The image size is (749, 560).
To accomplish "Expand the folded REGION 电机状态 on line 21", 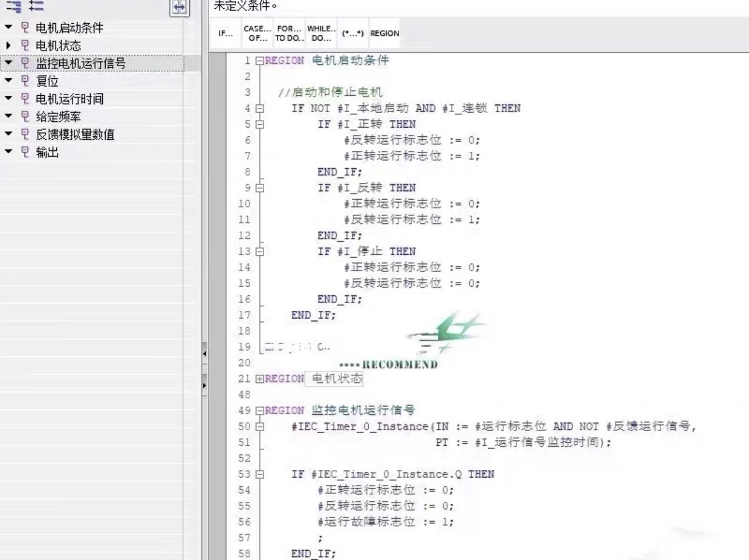I will click(260, 378).
